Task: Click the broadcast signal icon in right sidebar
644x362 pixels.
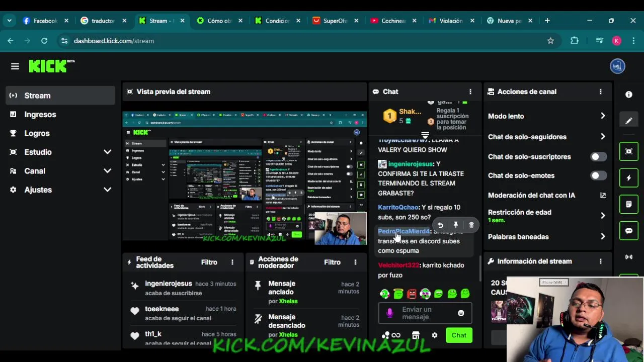Action: coord(629,257)
